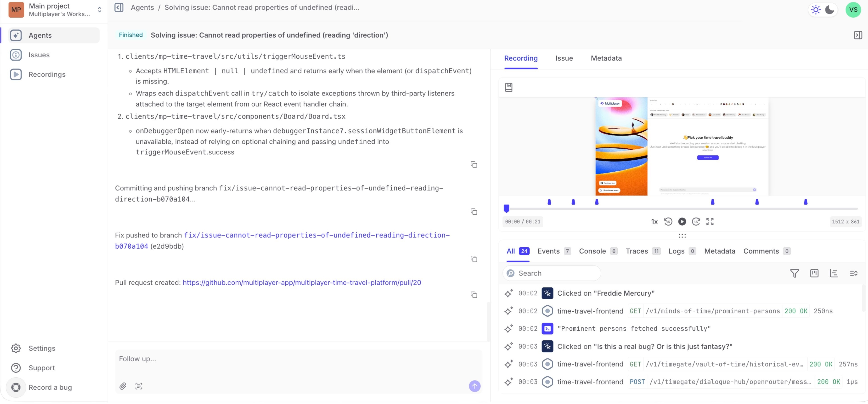
Task: Enter fullscreen recording view
Action: pyautogui.click(x=710, y=222)
